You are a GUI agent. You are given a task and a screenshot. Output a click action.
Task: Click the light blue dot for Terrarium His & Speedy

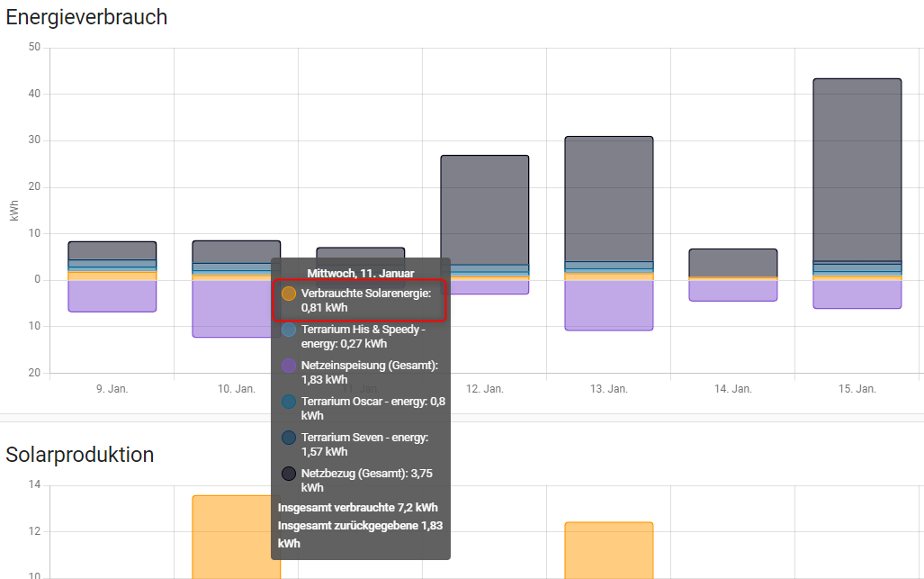tap(288, 329)
